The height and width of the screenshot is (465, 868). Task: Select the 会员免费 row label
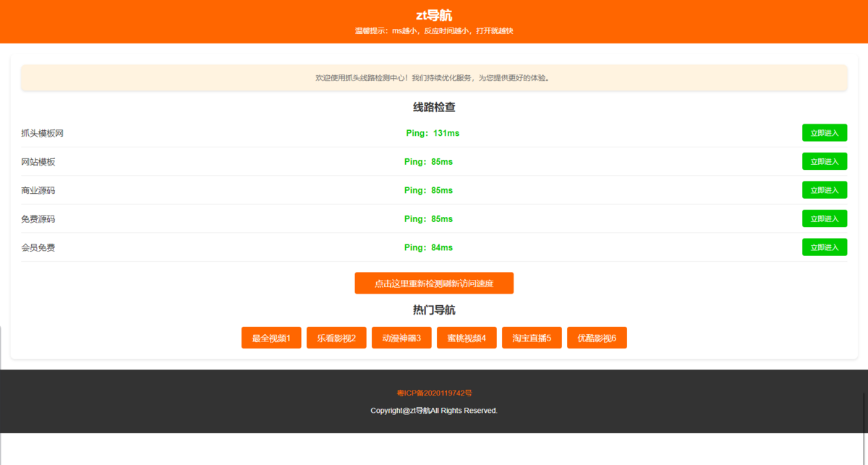pyautogui.click(x=38, y=247)
